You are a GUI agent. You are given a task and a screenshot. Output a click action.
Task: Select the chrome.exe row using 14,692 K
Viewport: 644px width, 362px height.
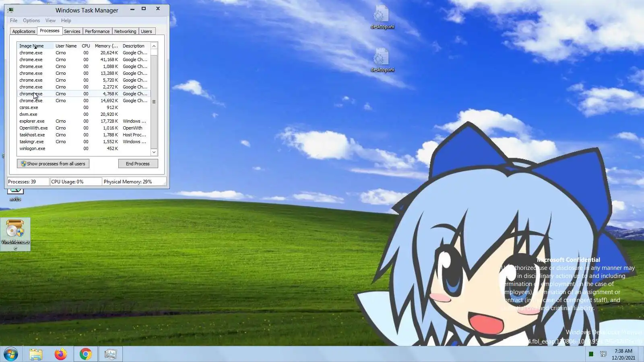coord(84,101)
